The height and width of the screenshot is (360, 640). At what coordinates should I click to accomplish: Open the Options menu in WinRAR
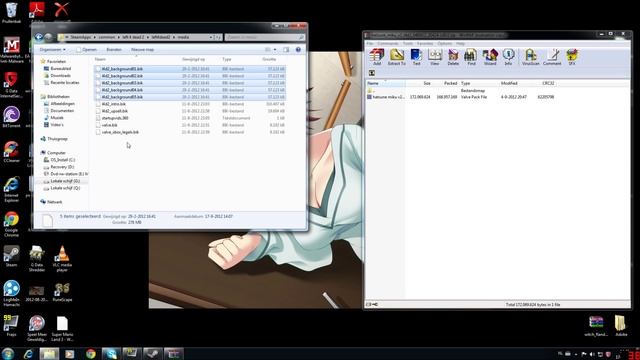click(444, 43)
